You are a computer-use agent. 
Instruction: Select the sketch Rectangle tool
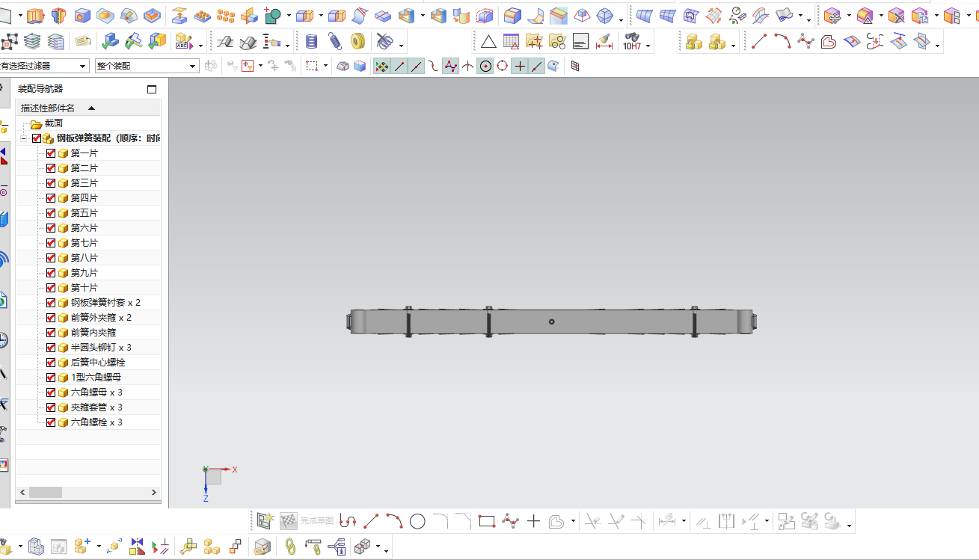pos(487,521)
